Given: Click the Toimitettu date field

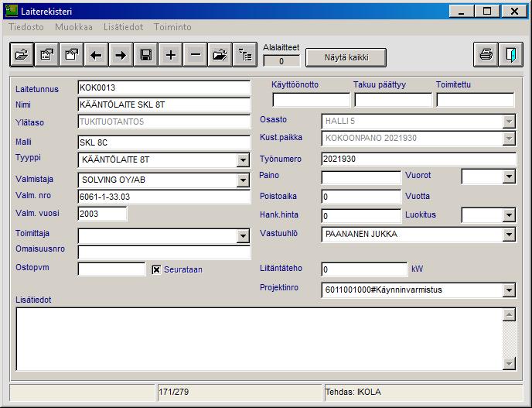Looking at the screenshot, I should pyautogui.click(x=476, y=100).
